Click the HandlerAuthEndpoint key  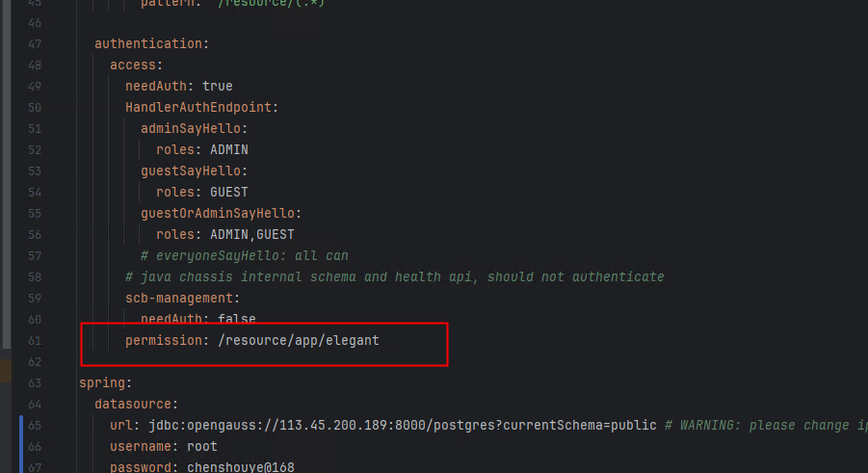[x=199, y=108]
